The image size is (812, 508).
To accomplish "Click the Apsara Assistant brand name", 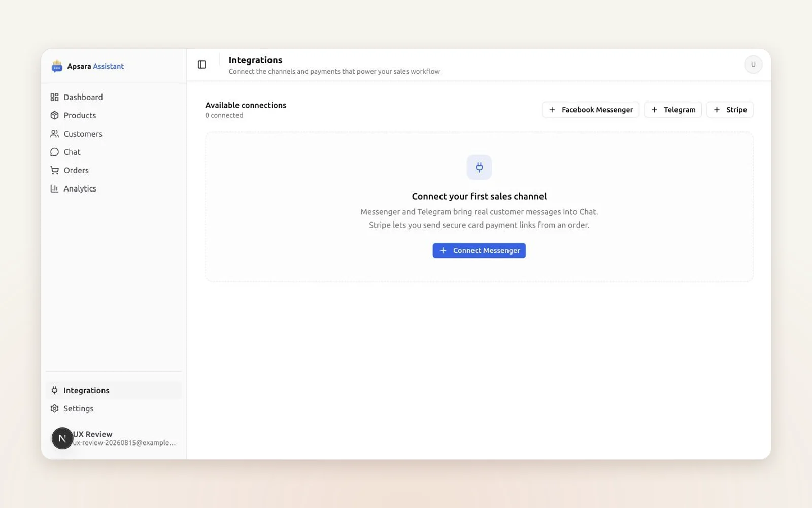I will click(95, 66).
